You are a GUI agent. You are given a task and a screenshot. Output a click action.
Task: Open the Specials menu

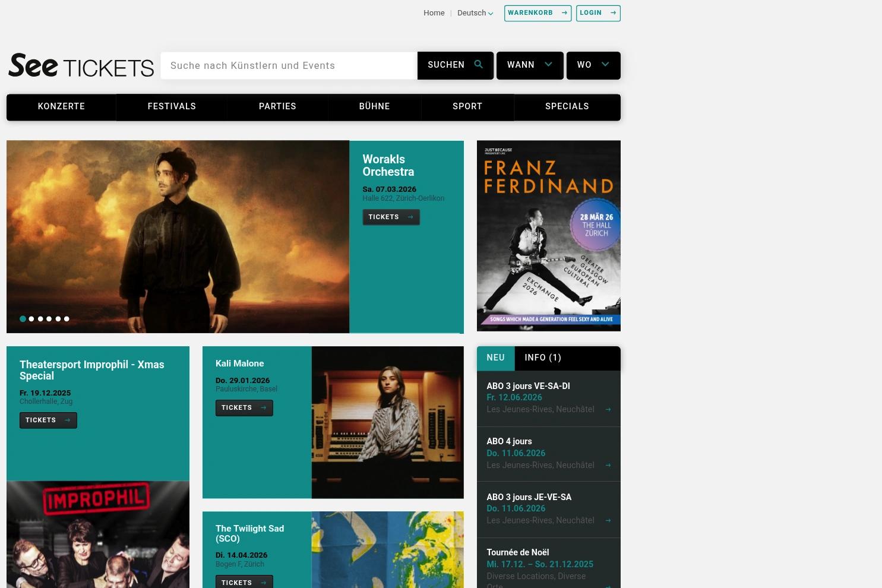(567, 107)
